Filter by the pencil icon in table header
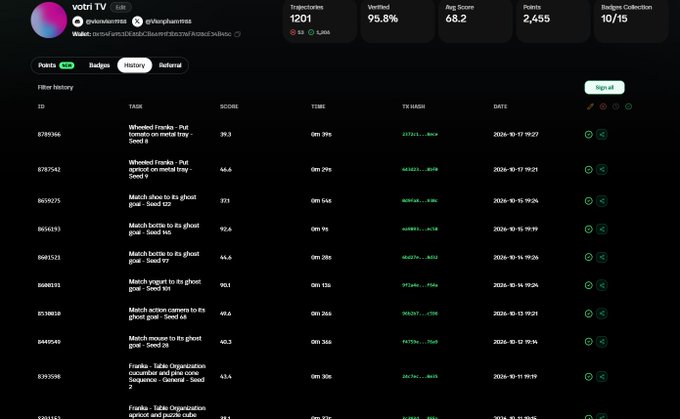Viewport: 680px width, 419px height. click(590, 106)
